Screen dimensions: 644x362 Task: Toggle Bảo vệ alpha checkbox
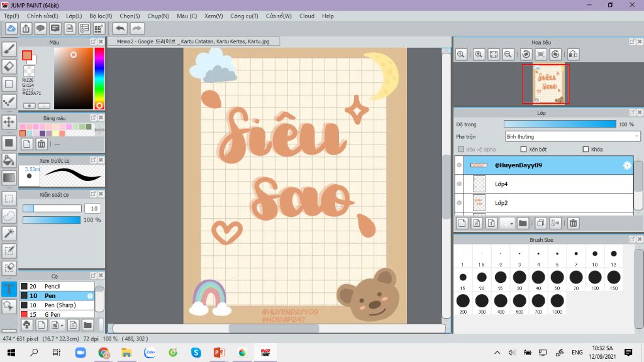(461, 150)
